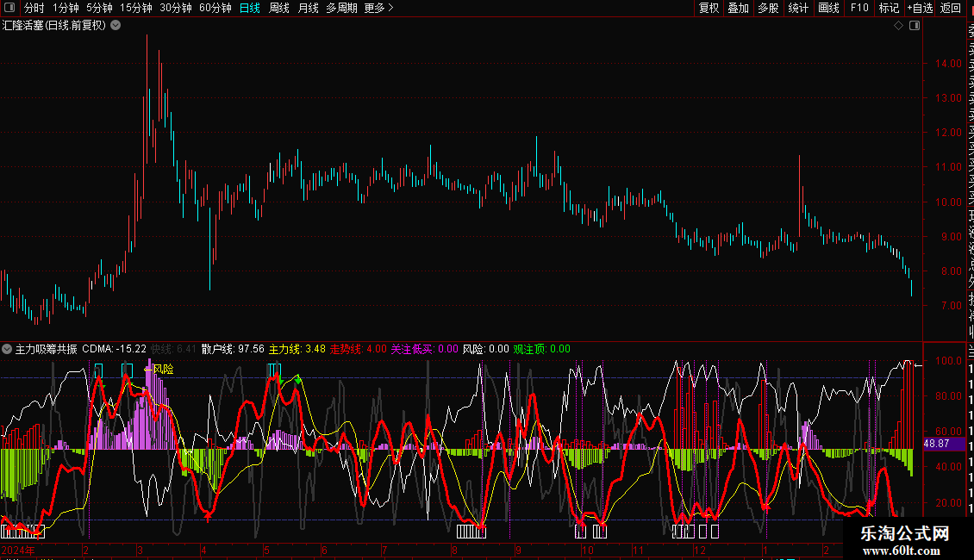Select the 5分钟 period tab

[x=99, y=8]
